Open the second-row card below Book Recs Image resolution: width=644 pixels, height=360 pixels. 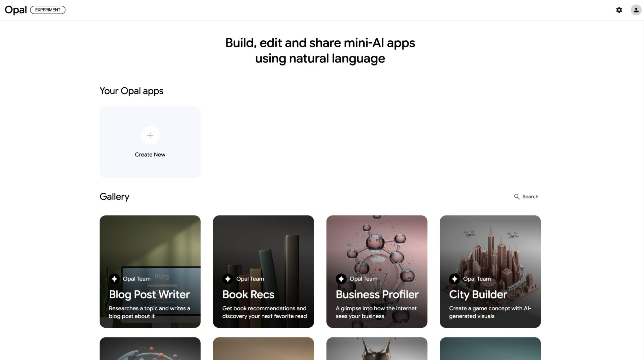click(x=263, y=349)
